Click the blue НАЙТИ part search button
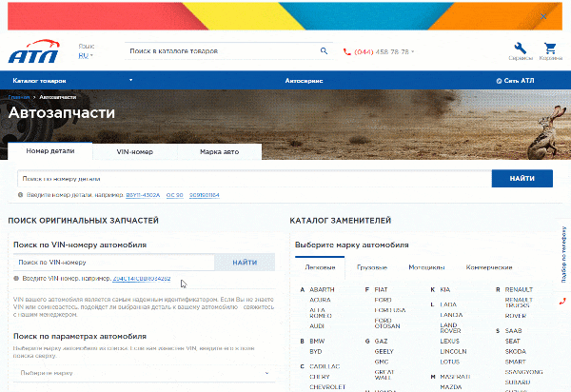This screenshot has height=392, width=571. [522, 178]
